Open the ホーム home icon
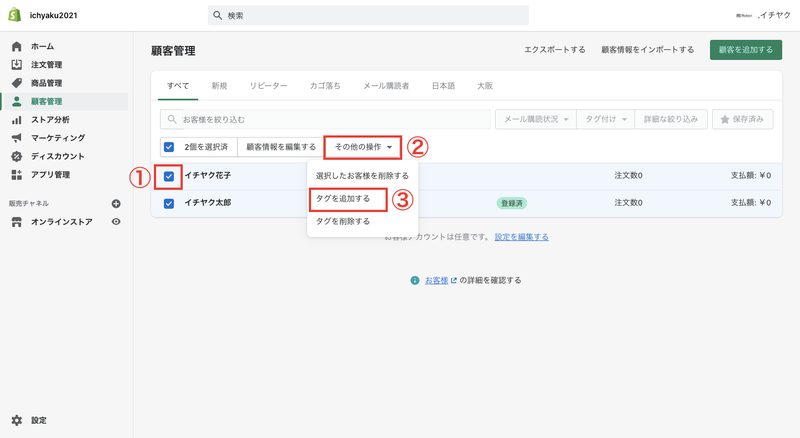 pyautogui.click(x=17, y=46)
